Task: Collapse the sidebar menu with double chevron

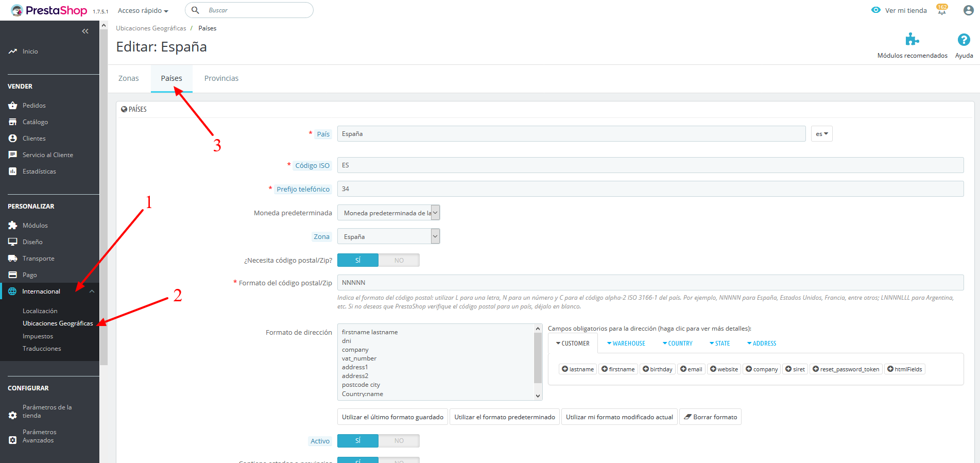Action: click(85, 31)
